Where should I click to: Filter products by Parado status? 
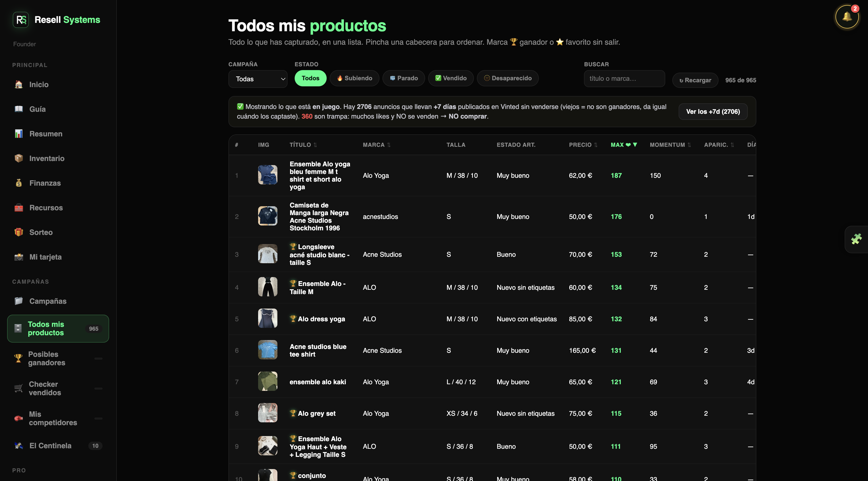click(404, 78)
